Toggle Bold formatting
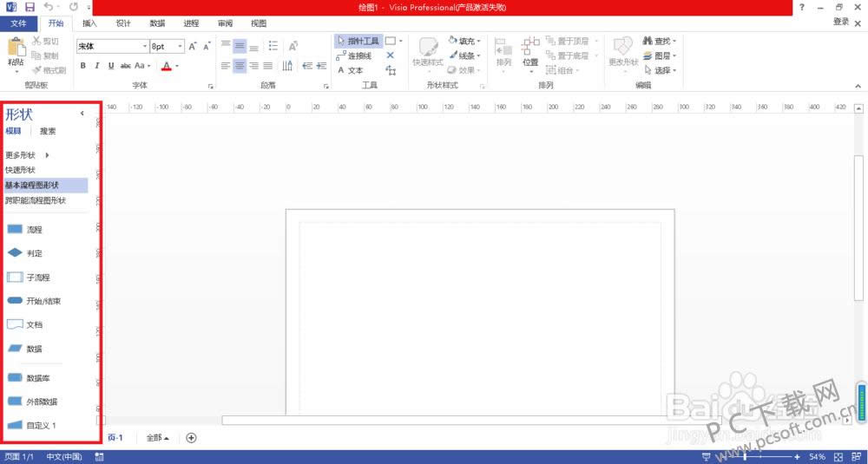The height and width of the screenshot is (464, 868). [x=83, y=66]
